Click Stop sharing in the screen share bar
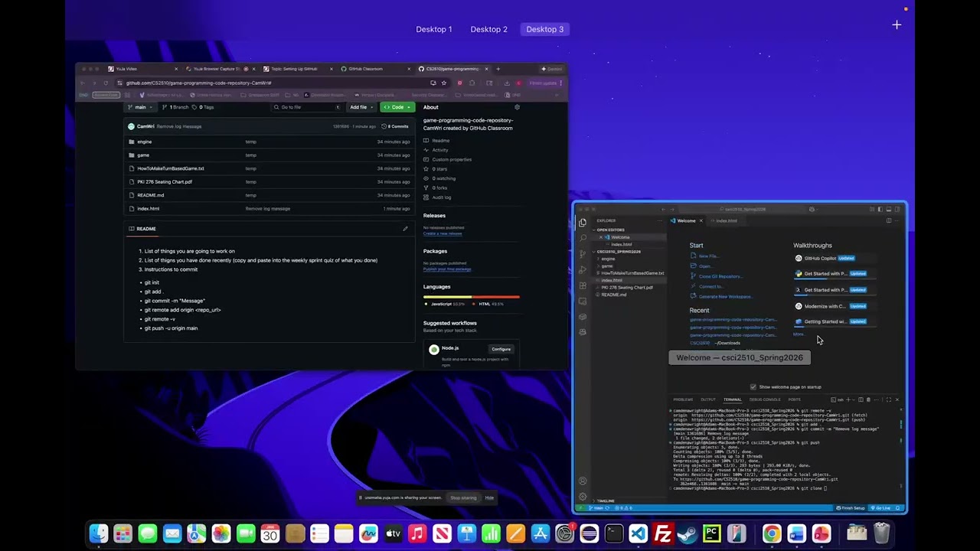 [463, 497]
